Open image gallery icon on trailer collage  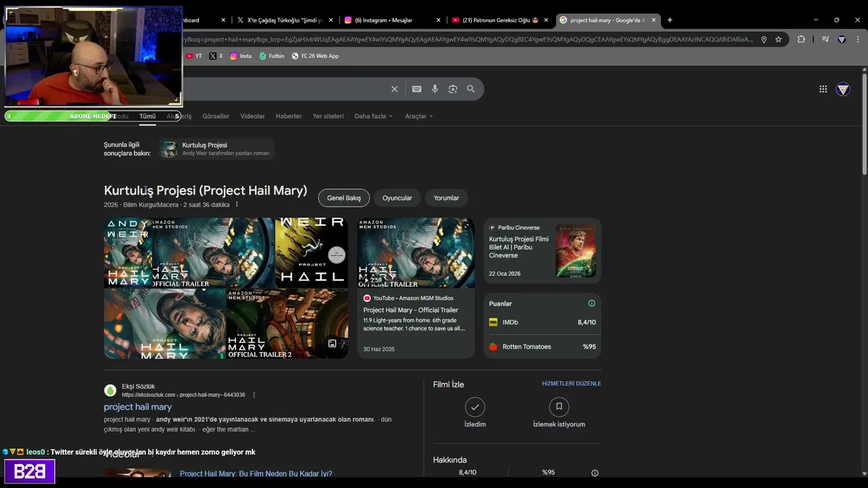pyautogui.click(x=332, y=344)
